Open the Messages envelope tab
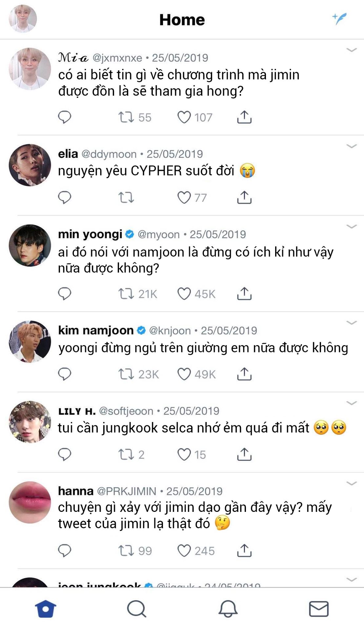Screen dimensions: 364x630 click(319, 609)
